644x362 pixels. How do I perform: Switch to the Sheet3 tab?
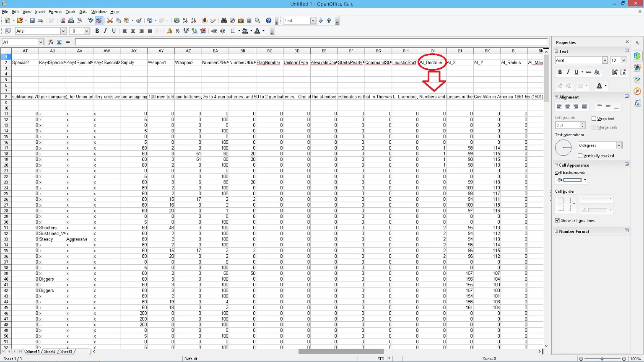66,352
